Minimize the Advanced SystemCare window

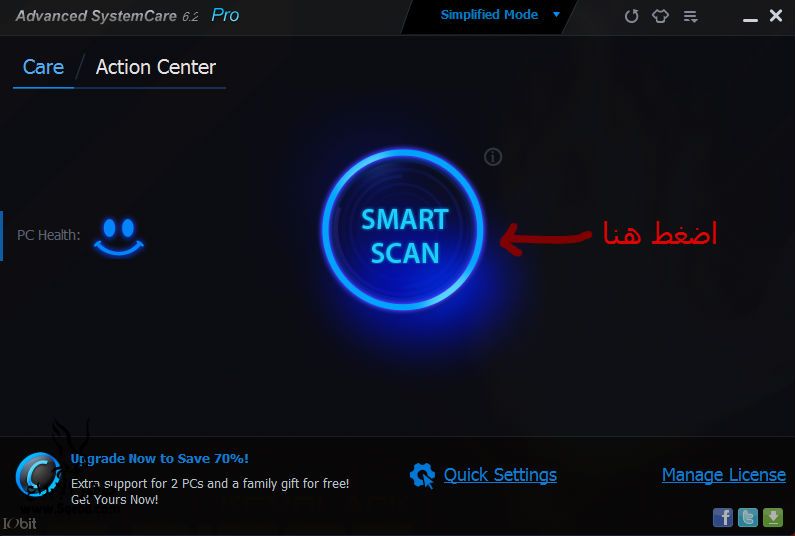(750, 19)
